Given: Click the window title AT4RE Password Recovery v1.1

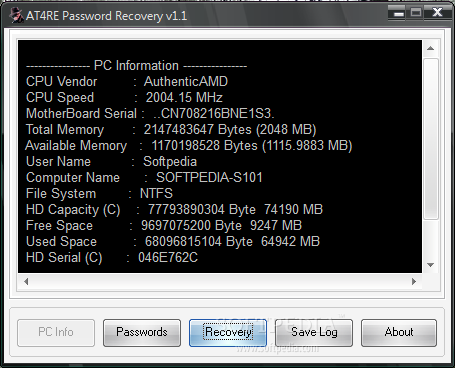Looking at the screenshot, I should pyautogui.click(x=107, y=16).
